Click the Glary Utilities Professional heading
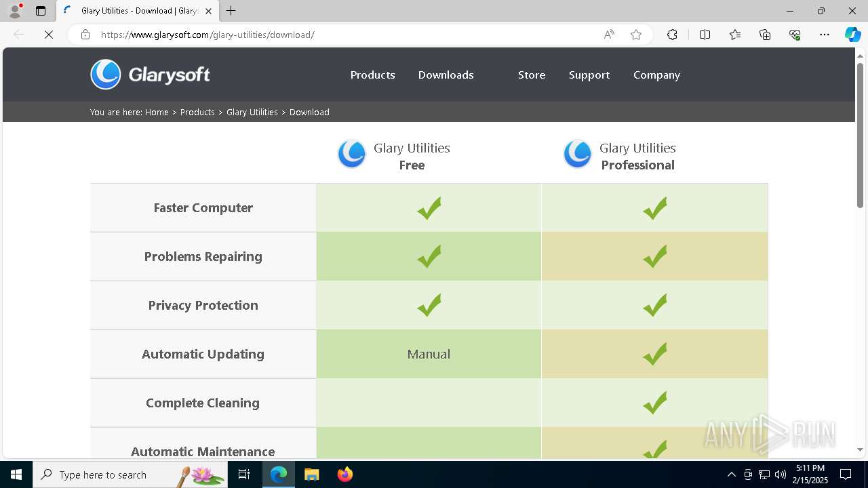 (637, 157)
